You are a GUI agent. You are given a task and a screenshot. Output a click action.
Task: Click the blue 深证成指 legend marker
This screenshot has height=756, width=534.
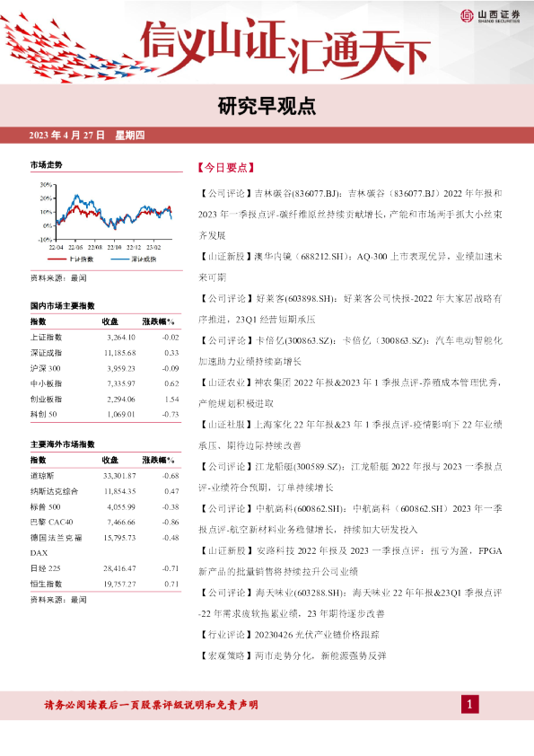[x=120, y=259]
